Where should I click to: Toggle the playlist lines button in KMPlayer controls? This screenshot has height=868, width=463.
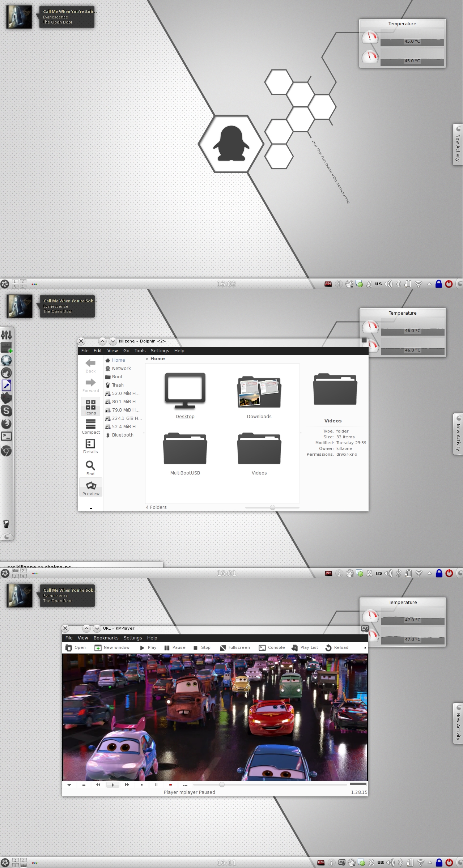[x=84, y=784]
